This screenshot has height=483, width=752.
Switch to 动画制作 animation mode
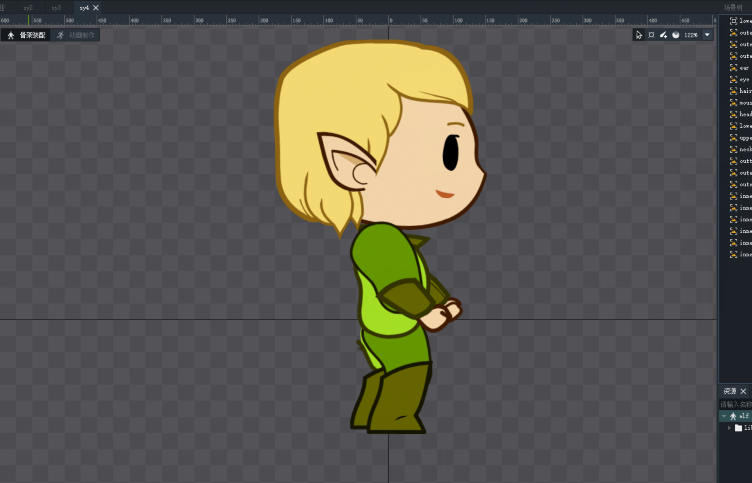click(x=76, y=35)
